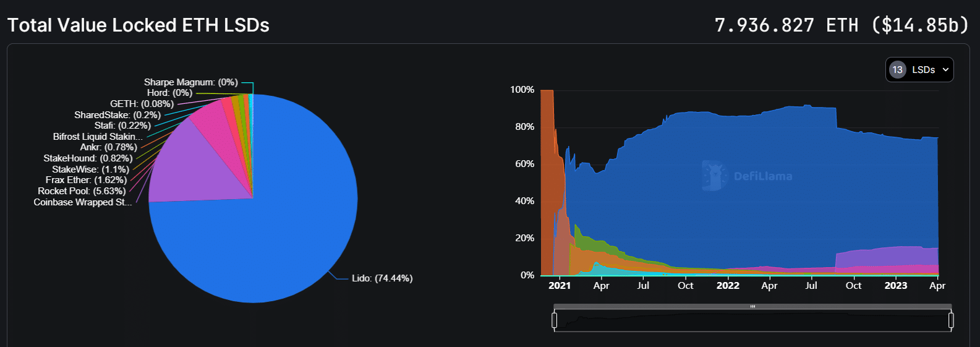Viewport: 980px width, 347px height.
Task: Click the Rocket Pool: (5.63%) label
Action: coord(82,191)
